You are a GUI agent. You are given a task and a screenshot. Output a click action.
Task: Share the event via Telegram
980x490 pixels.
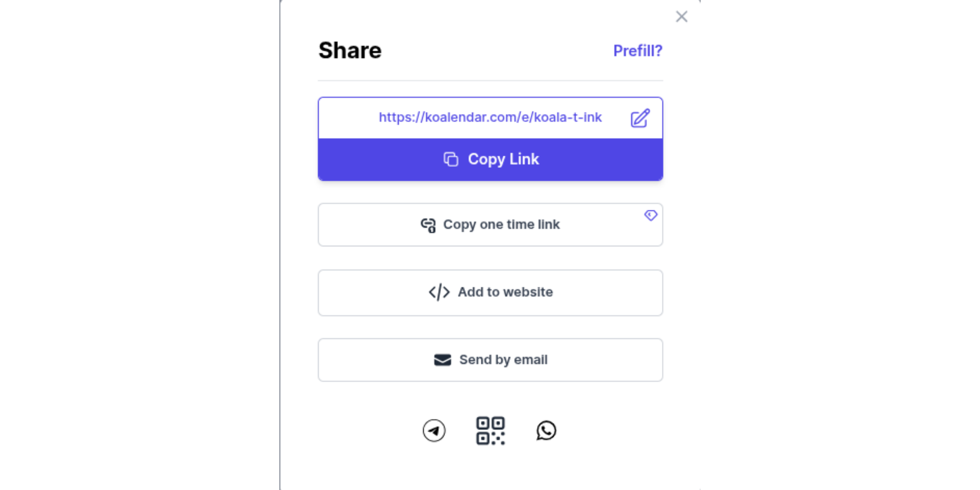point(434,431)
